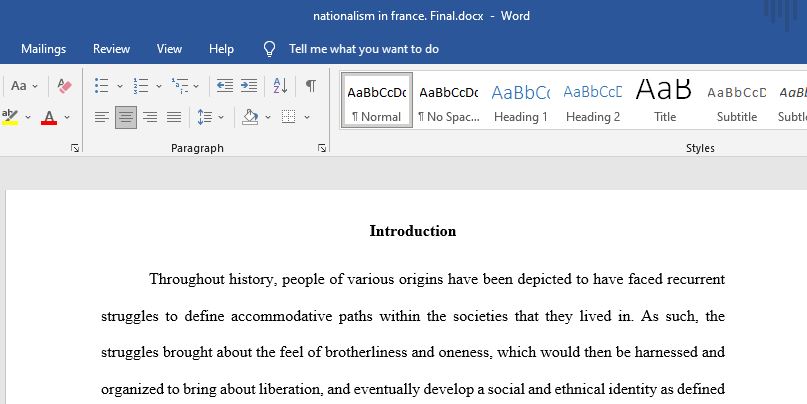This screenshot has height=404, width=807.
Task: Open highlight color dropdown arrow
Action: (28, 117)
